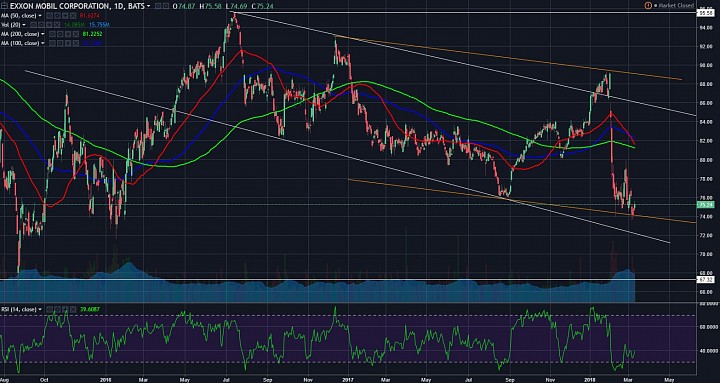This screenshot has width=720, height=383.
Task: Click the 95.56 price label on the price axis
Action: (705, 13)
